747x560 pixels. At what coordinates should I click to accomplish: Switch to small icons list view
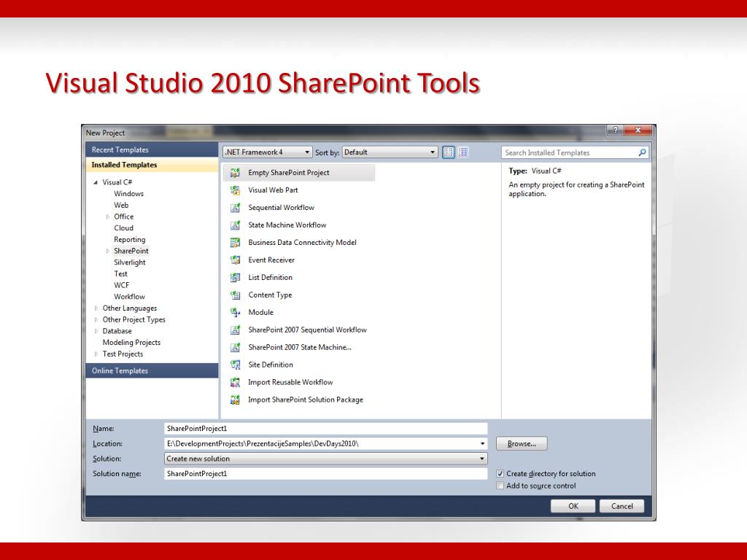(463, 152)
